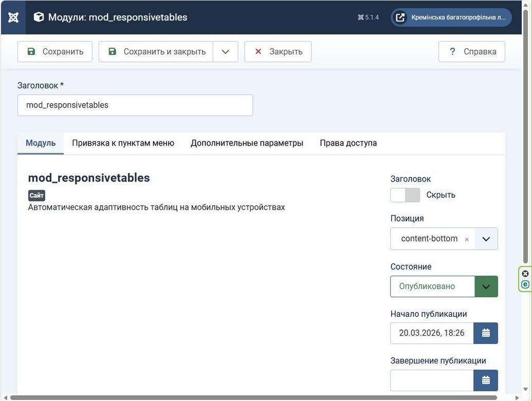
Task: Click the Joomla version 5.1.4 indicator
Action: (368, 17)
